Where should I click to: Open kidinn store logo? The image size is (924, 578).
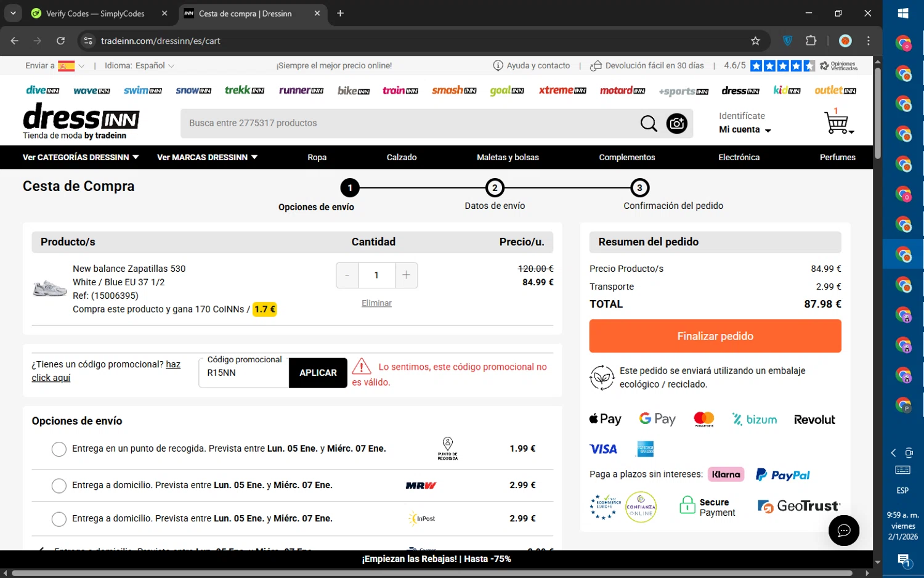pyautogui.click(x=787, y=91)
